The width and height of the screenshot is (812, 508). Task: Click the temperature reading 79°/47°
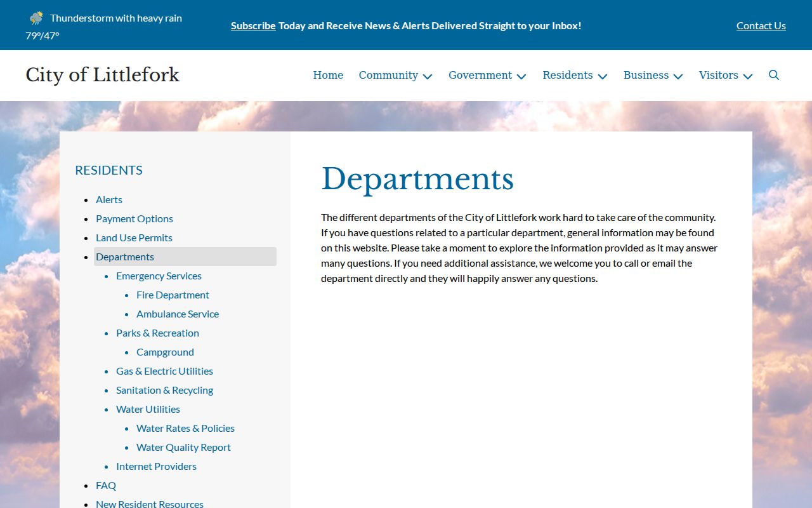(43, 36)
